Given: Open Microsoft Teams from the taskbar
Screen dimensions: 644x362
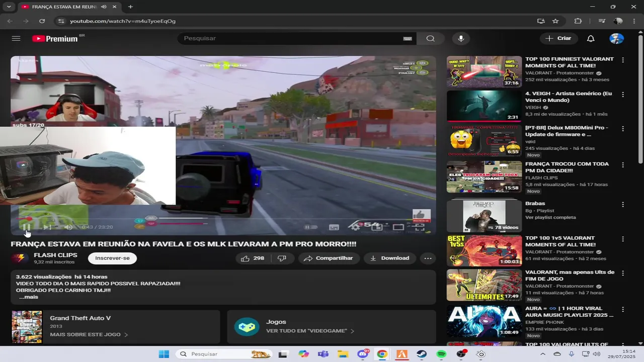Looking at the screenshot, I should [323, 354].
